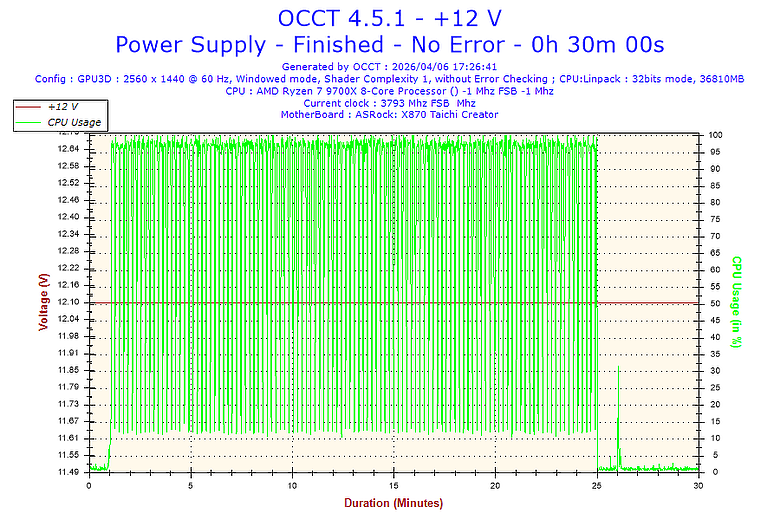Viewport: 780px width, 520px height.
Task: Click the Voltage (V) axis label
Action: (x=44, y=302)
